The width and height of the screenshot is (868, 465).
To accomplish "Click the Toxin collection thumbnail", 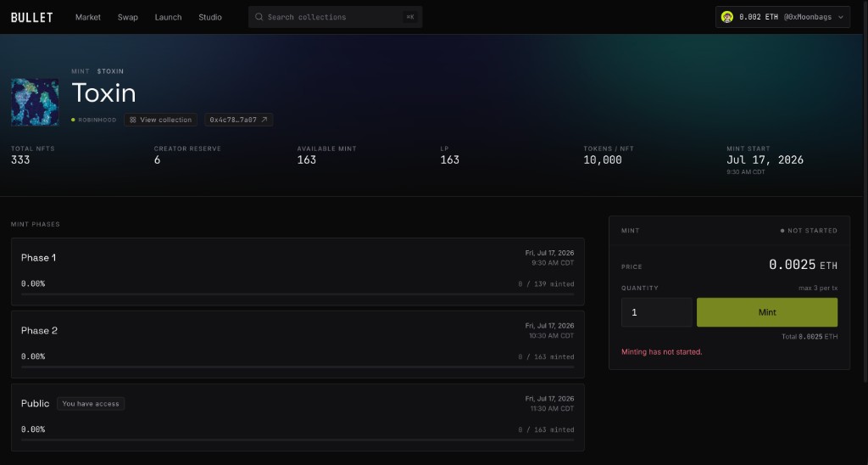I will point(35,102).
